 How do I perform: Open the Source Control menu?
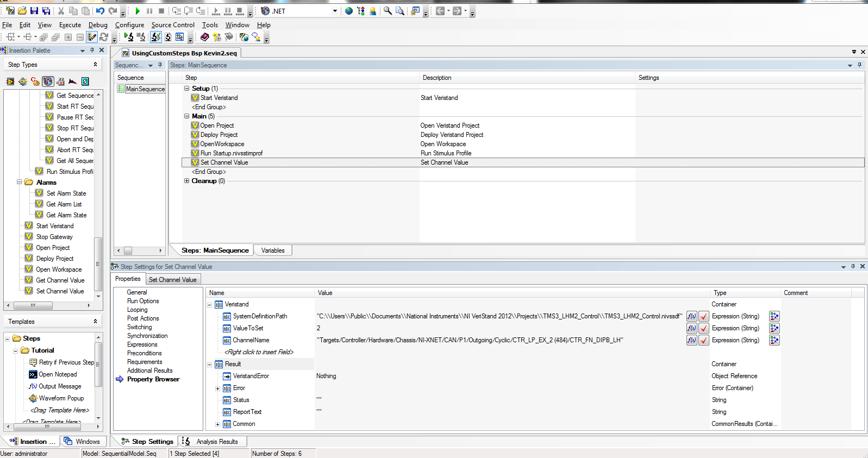[173, 25]
